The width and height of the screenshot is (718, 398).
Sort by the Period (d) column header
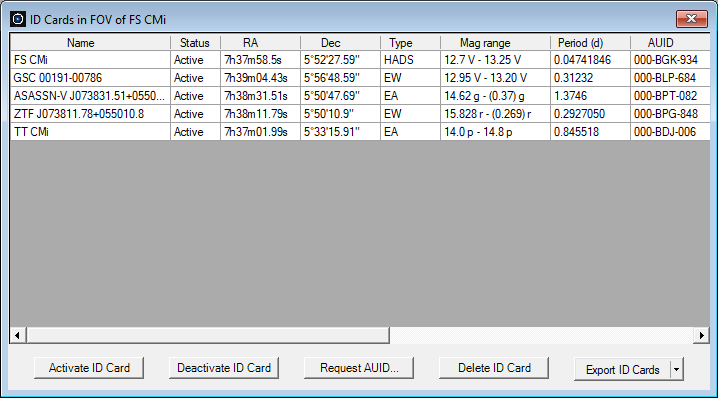(x=590, y=43)
